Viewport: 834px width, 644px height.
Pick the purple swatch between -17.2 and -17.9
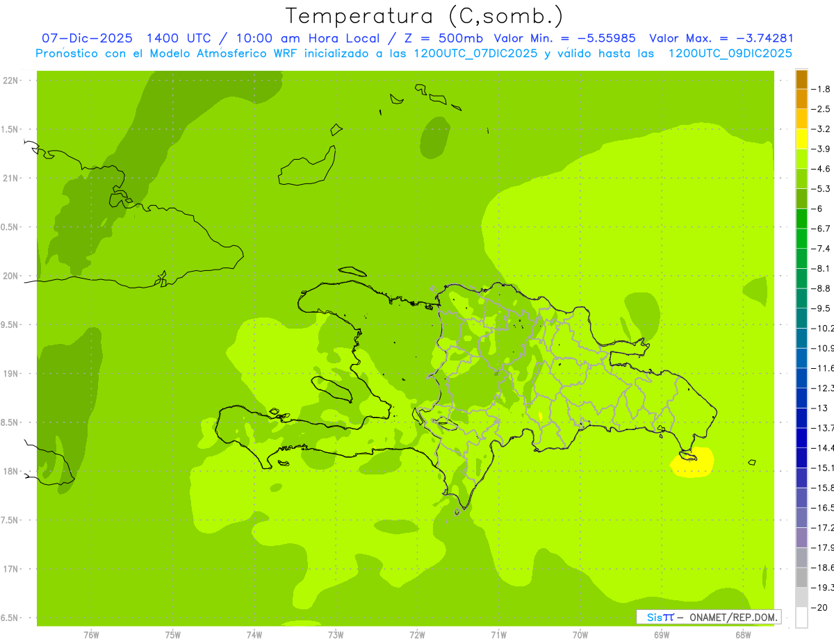(801, 537)
